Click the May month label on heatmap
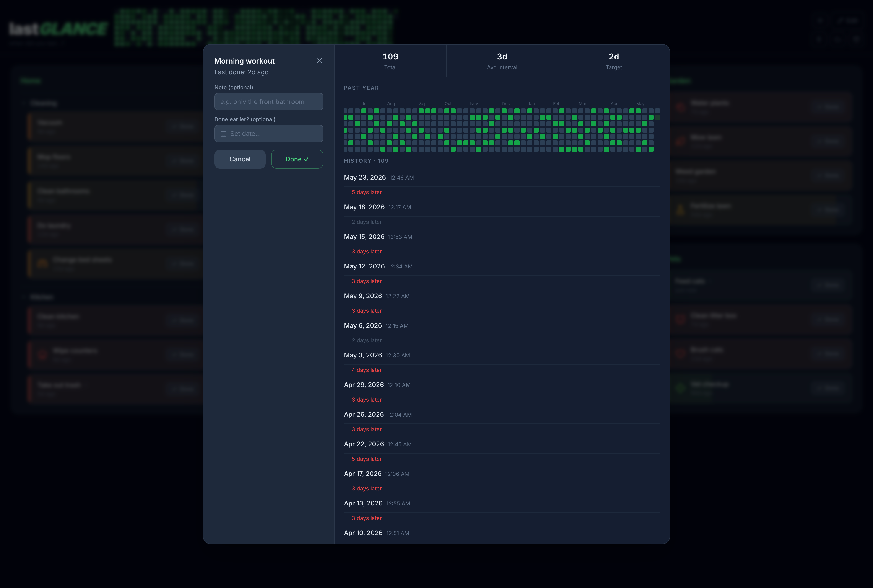The image size is (873, 588). [x=640, y=103]
